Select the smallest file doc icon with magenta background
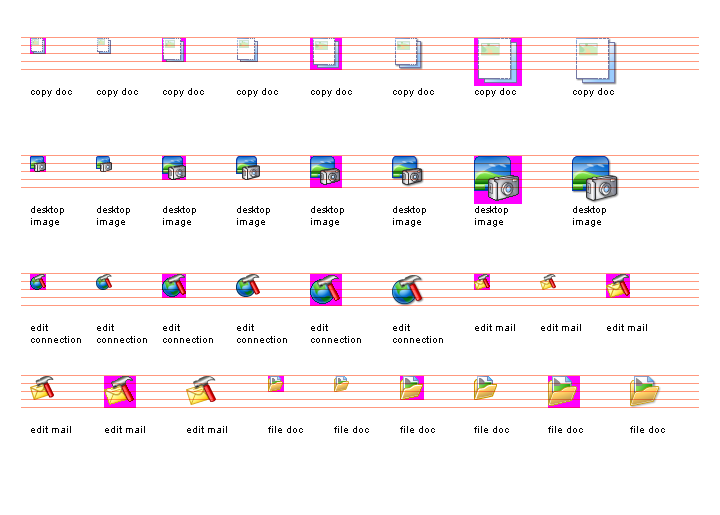This screenshot has height=515, width=720. tap(276, 383)
